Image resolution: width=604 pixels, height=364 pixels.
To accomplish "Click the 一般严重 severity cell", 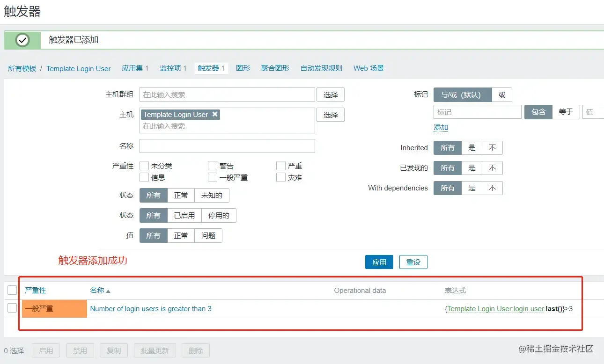I will click(54, 309).
